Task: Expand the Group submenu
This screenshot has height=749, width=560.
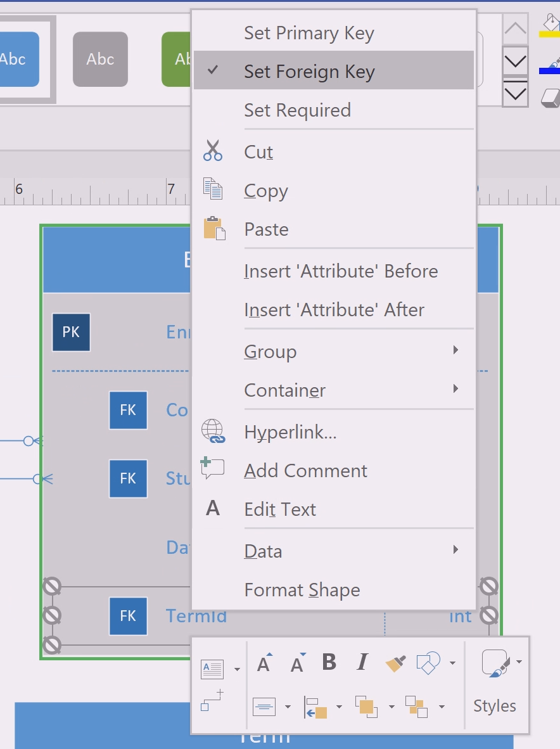Action: pos(334,351)
